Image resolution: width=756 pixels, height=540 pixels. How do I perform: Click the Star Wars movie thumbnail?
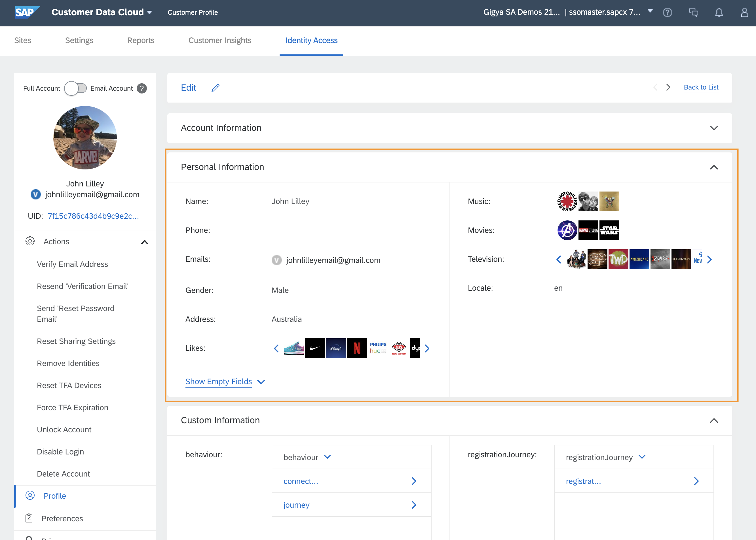609,230
